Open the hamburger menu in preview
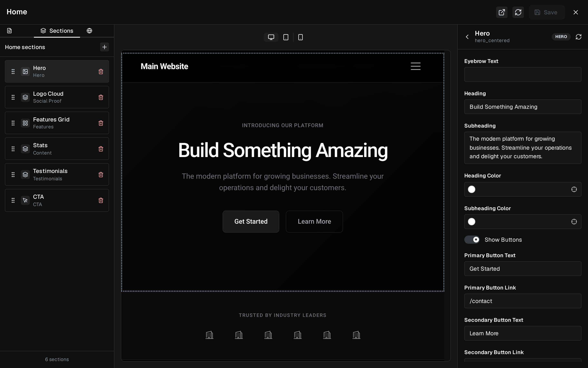This screenshot has height=368, width=588. (415, 66)
